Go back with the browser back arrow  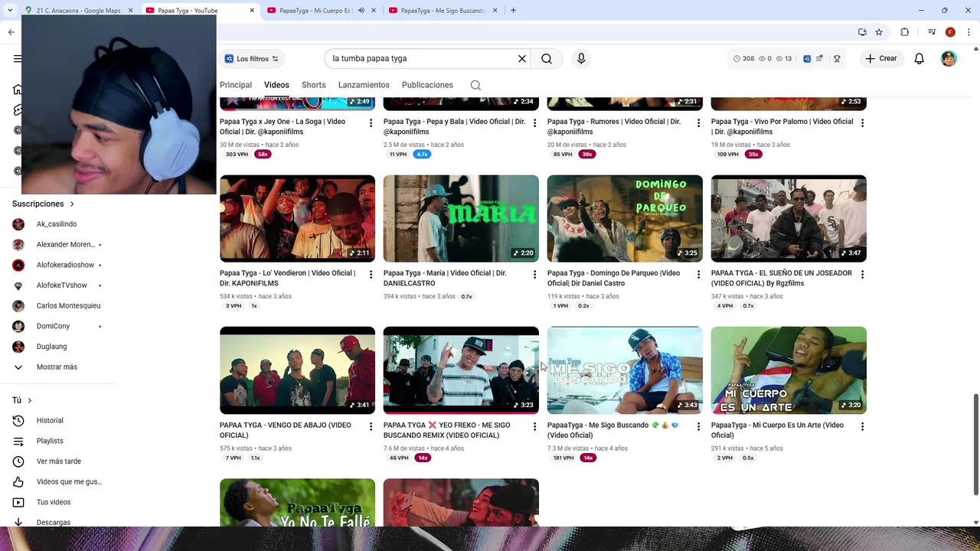[11, 32]
